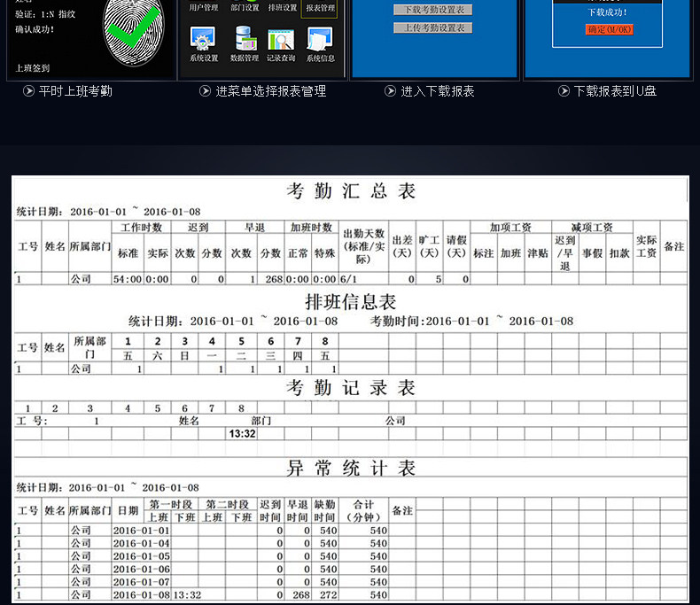The image size is (700, 605).
Task: Click the 268 early-leave minutes cell in summary table
Action: coord(273,279)
